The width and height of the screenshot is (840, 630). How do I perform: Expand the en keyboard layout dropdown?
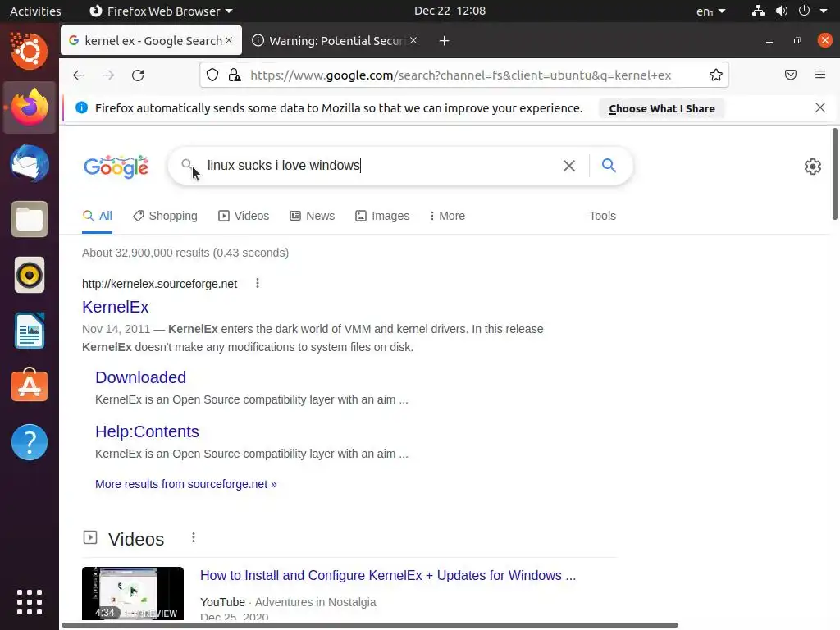pos(711,11)
